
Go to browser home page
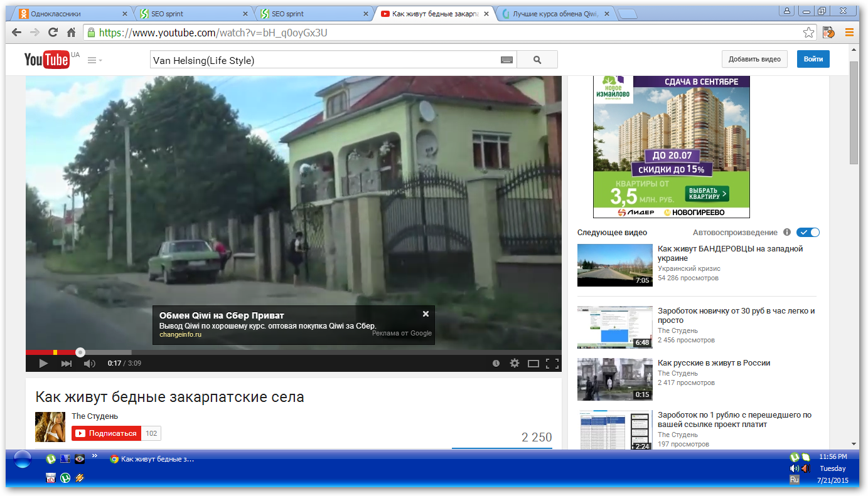72,33
